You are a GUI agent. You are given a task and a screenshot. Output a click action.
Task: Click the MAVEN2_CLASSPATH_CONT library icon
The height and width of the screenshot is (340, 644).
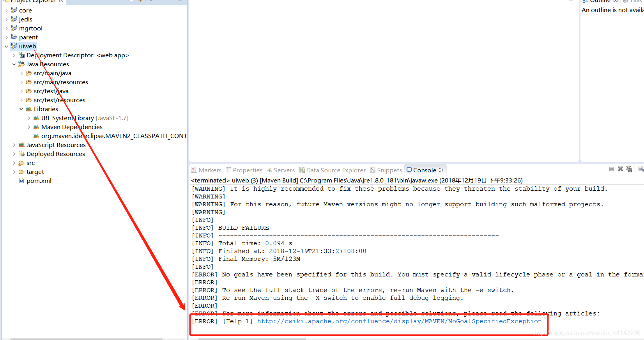coord(36,136)
